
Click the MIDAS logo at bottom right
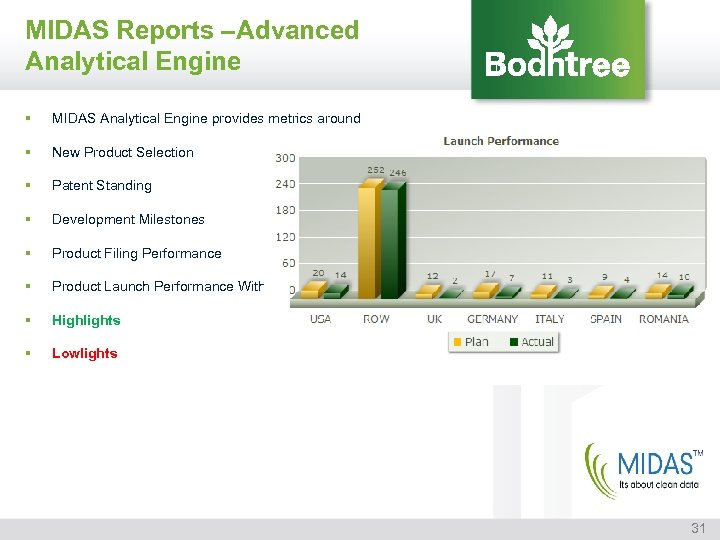[x=644, y=471]
